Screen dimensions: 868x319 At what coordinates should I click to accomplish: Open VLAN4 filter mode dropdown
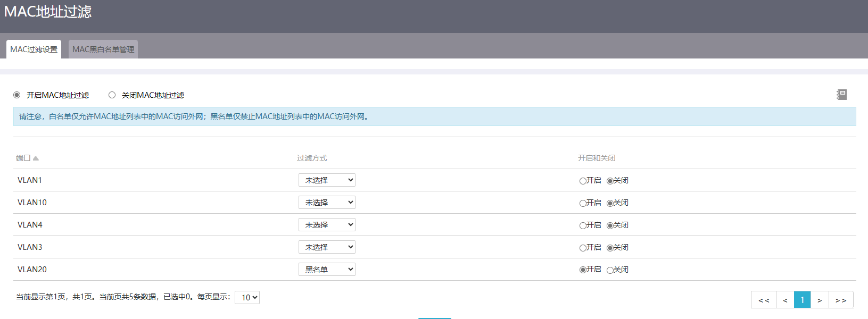pos(327,225)
